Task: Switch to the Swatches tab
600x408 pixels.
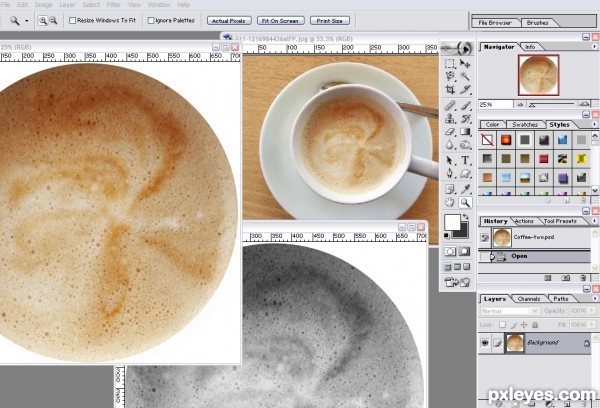Action: pyautogui.click(x=525, y=125)
